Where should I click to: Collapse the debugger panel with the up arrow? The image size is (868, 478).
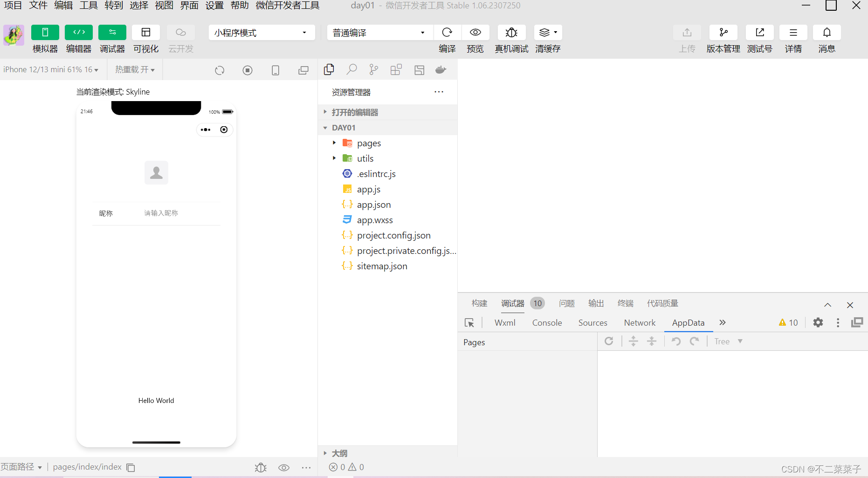828,305
